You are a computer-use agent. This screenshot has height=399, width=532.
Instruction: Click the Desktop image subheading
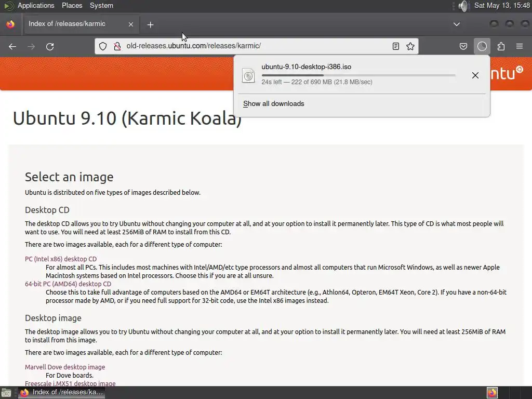click(x=54, y=318)
